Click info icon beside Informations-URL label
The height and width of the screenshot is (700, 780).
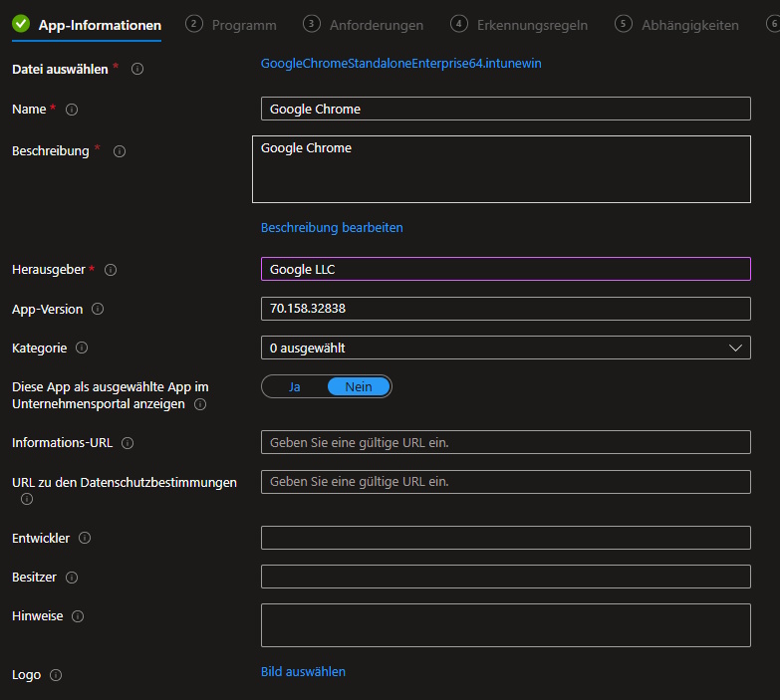coord(128,443)
